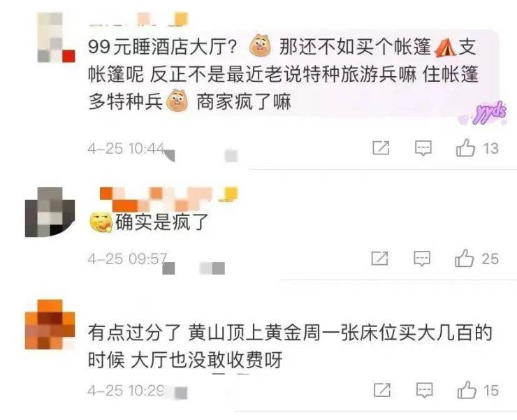Reply to the 有点过分了 comment
The width and height of the screenshot is (517, 420).
424,391
